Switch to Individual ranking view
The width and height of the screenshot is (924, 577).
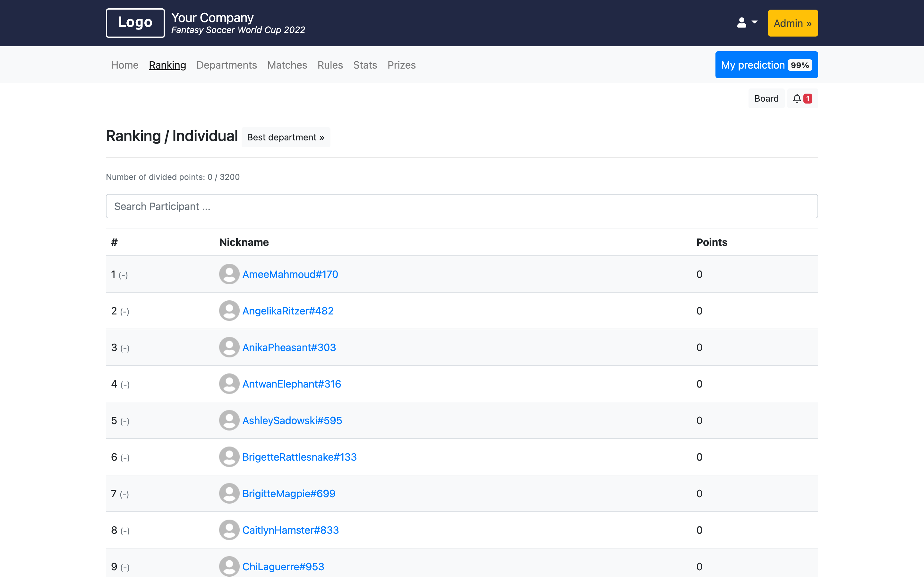206,136
